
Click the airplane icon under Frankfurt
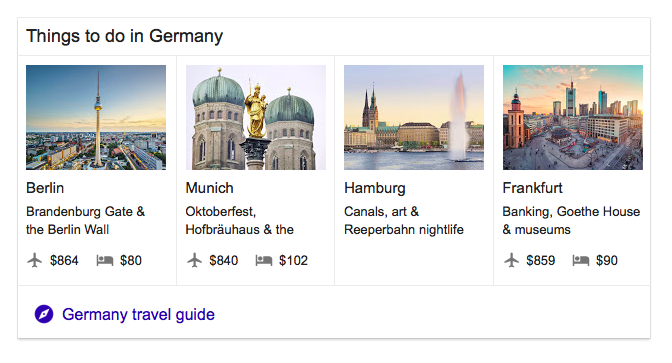point(511,260)
